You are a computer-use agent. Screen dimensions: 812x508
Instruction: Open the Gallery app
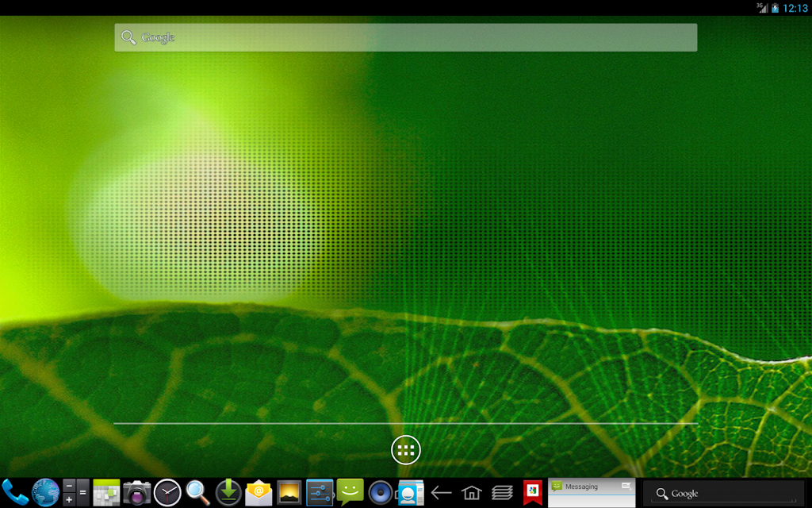[x=289, y=492]
